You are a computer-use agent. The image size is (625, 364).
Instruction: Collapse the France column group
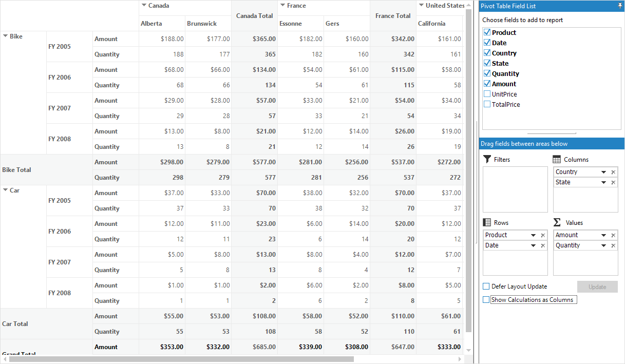(x=282, y=6)
